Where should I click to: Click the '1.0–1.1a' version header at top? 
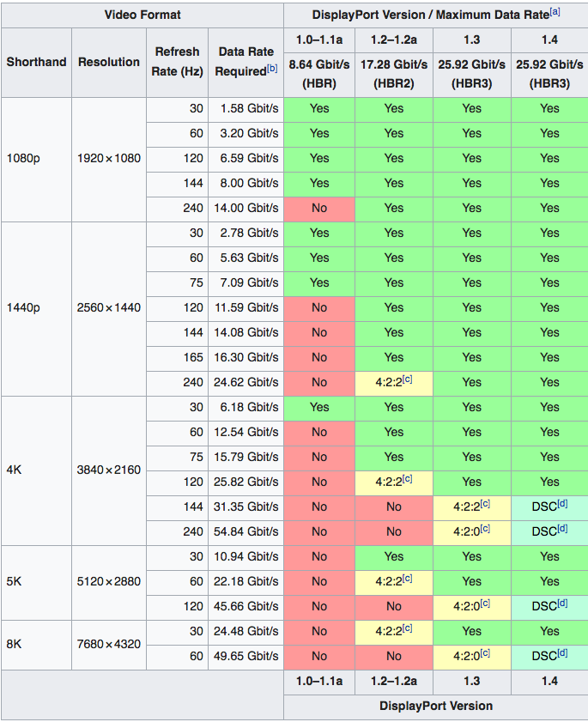(319, 40)
